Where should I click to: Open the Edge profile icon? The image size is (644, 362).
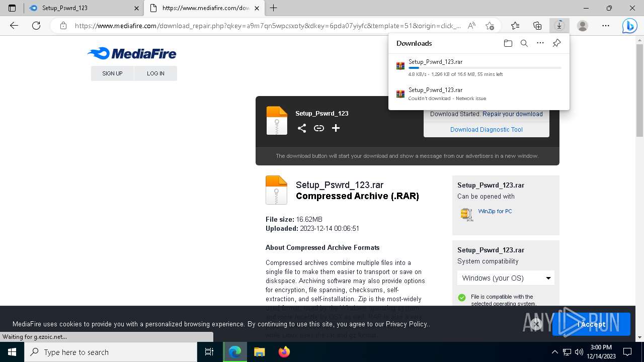click(583, 26)
